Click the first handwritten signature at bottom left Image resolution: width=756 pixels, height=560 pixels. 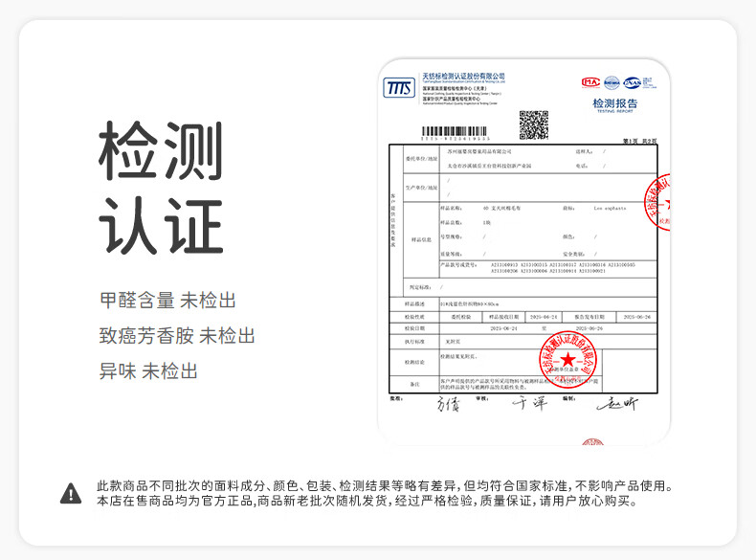click(x=449, y=404)
